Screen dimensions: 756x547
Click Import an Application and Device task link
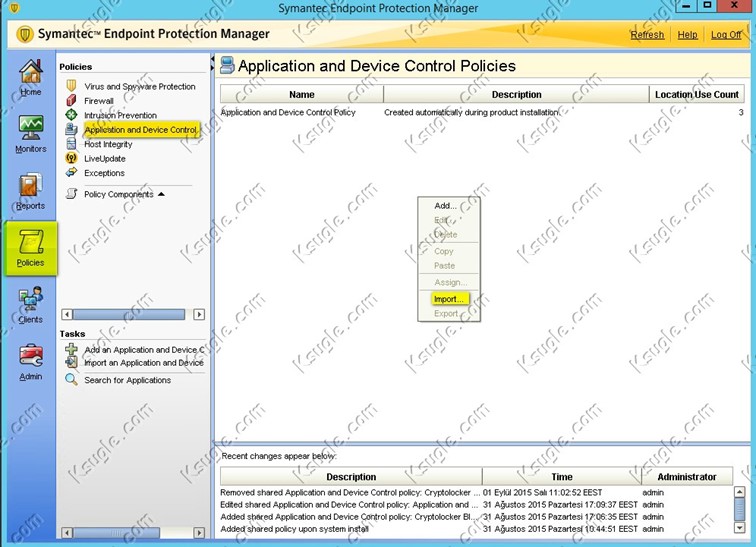[144, 362]
